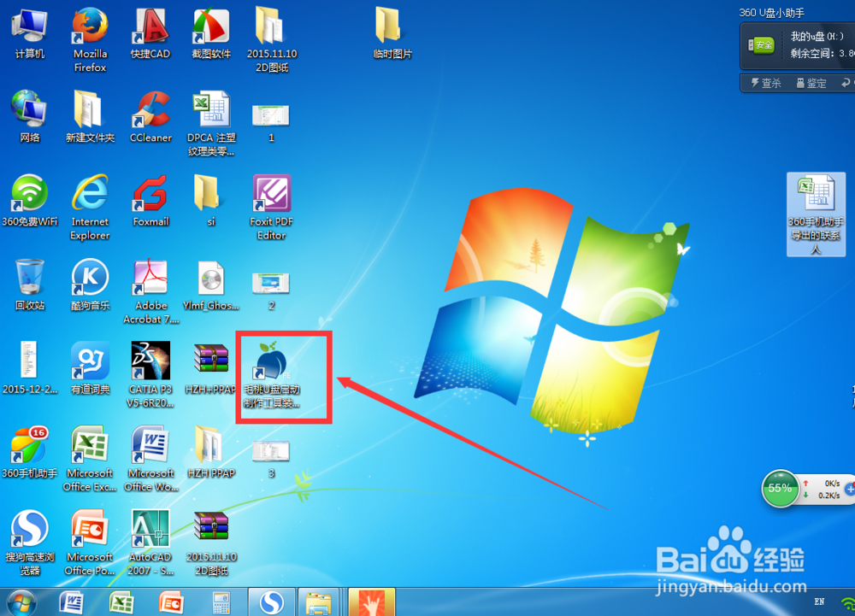Click 鉴定 in the 360 U盘小助手
The height and width of the screenshot is (616, 855).
pyautogui.click(x=811, y=83)
